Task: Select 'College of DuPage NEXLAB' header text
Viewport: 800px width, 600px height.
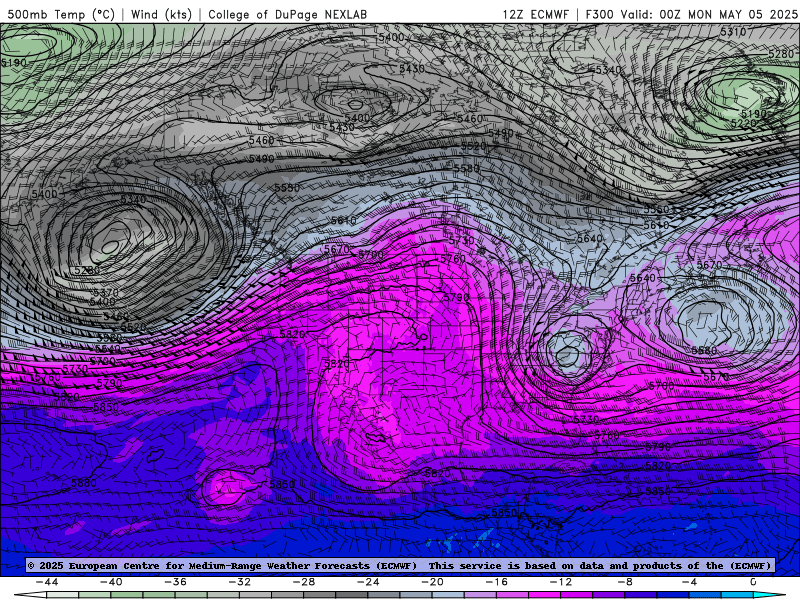Action: 287,14
